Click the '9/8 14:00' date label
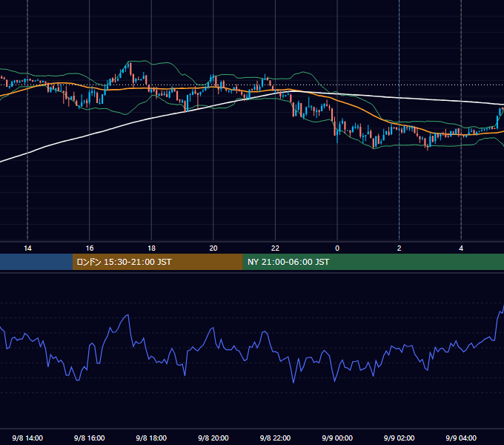 (27, 438)
